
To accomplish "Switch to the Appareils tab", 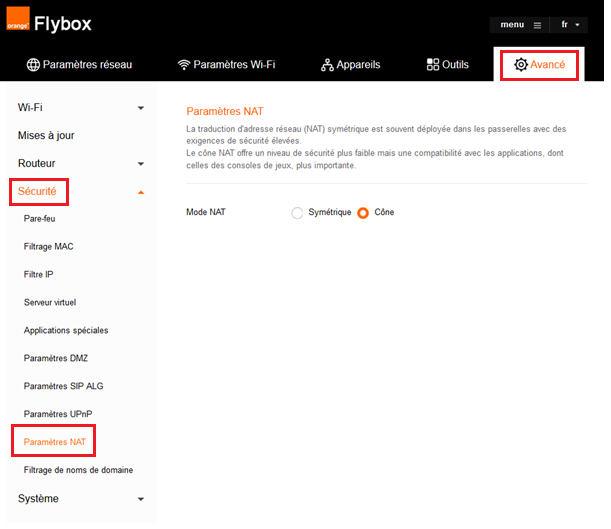I will tap(350, 65).
